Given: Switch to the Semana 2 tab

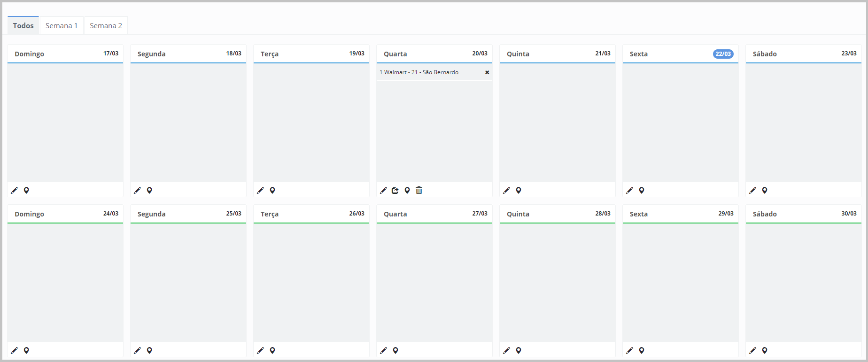Looking at the screenshot, I should [106, 26].
